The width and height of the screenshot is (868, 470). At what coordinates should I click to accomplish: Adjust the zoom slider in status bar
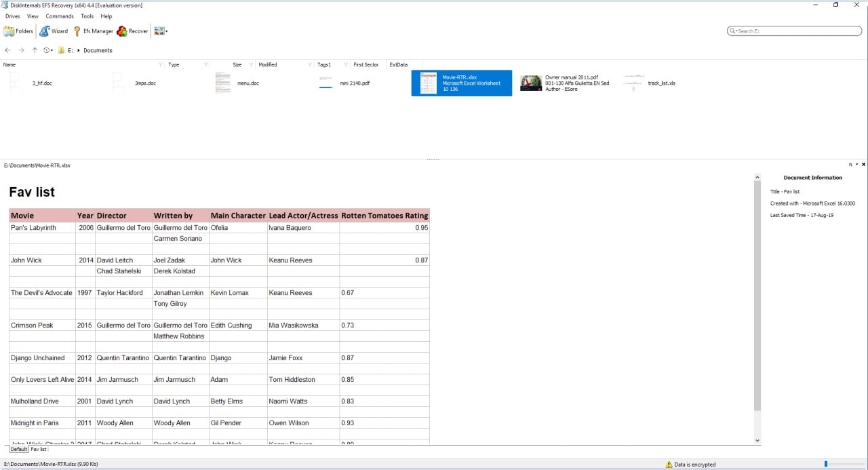pyautogui.click(x=826, y=464)
